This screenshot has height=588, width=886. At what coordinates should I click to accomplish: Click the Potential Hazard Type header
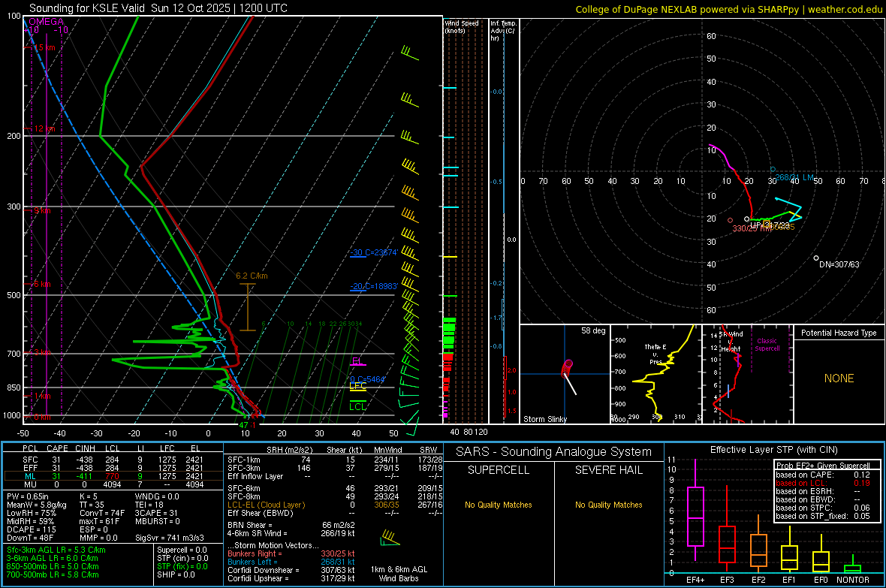[839, 333]
